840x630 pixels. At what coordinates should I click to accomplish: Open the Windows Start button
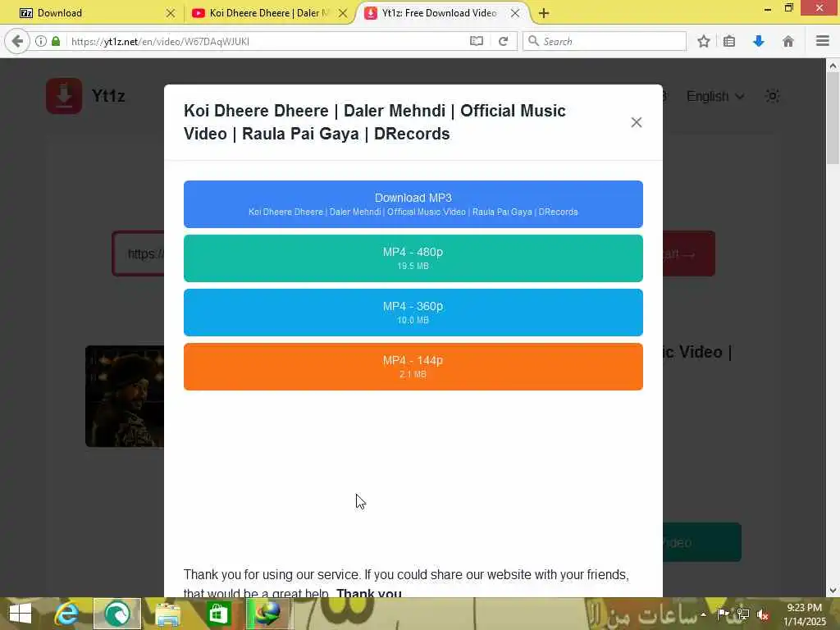click(x=21, y=614)
